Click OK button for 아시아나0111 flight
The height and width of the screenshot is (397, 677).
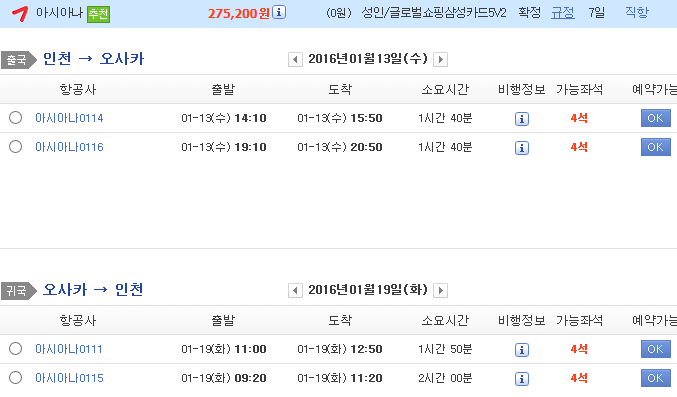coord(655,349)
